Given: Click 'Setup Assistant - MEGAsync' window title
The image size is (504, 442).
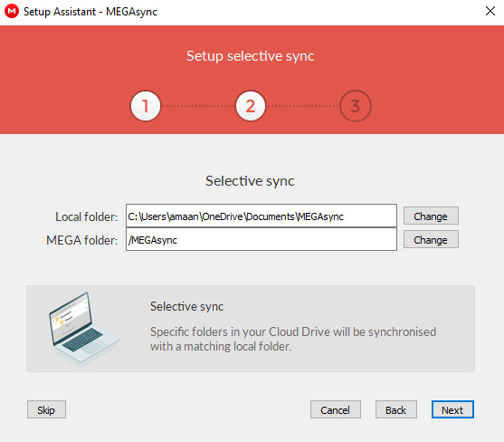Looking at the screenshot, I should pos(90,12).
